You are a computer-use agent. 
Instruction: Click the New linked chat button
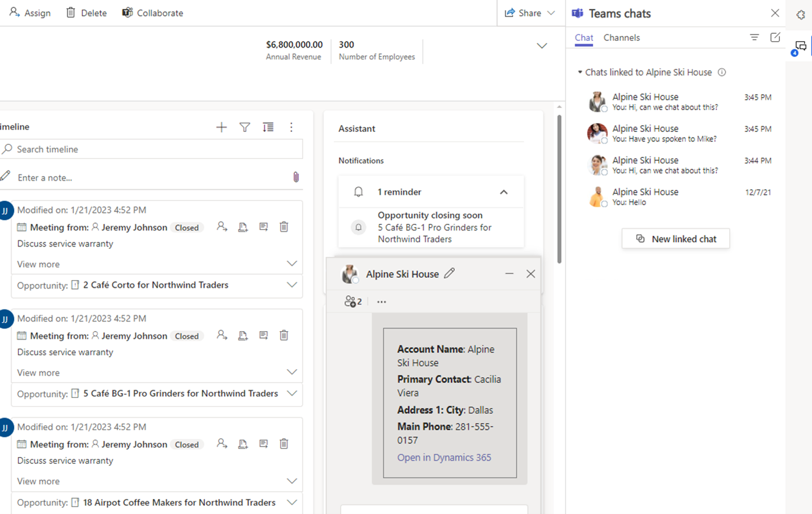click(675, 239)
